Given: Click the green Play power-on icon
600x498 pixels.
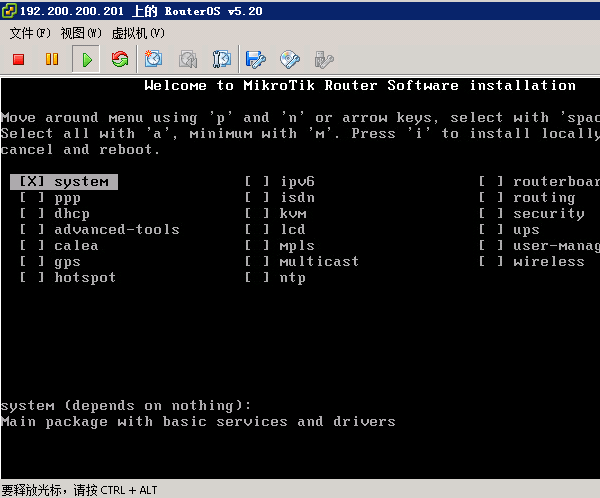Looking at the screenshot, I should pyautogui.click(x=86, y=59).
